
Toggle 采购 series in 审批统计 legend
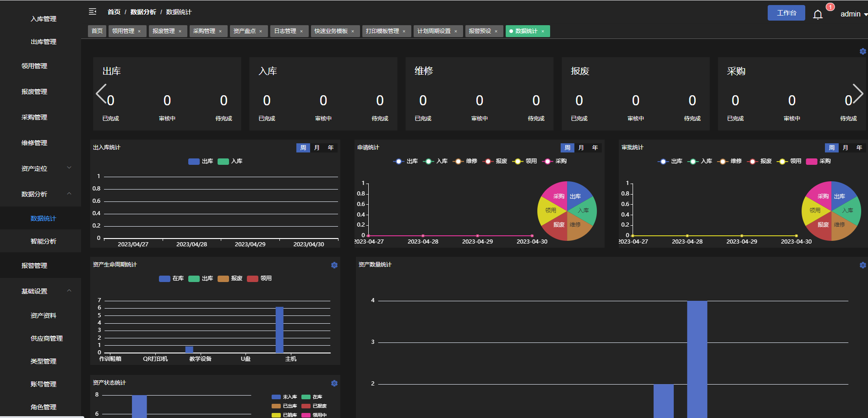(x=819, y=161)
